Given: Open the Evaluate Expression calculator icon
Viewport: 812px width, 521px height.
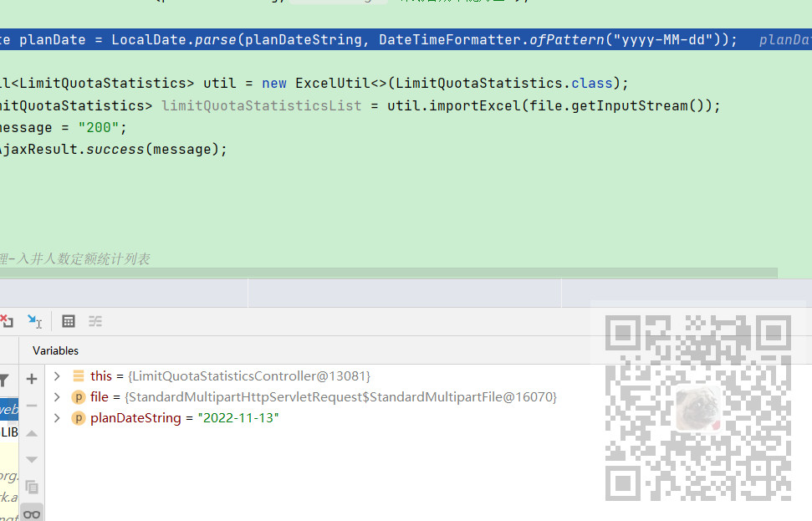Looking at the screenshot, I should 68,321.
